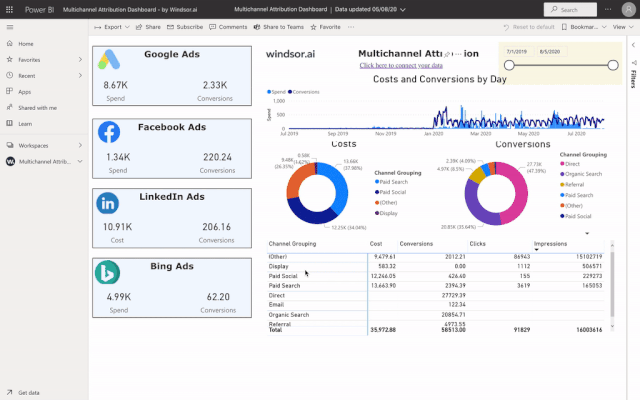
Task: Expand the Favorites chevron
Action: pos(80,60)
